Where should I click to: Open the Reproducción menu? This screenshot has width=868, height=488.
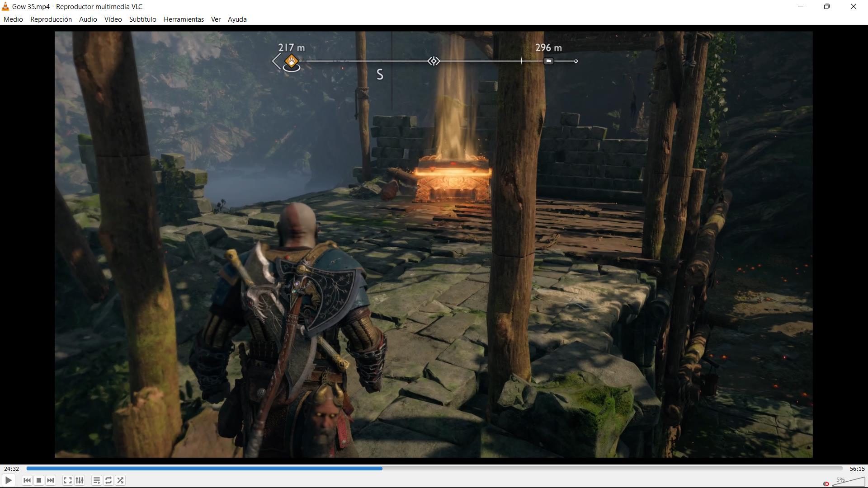[x=51, y=19]
